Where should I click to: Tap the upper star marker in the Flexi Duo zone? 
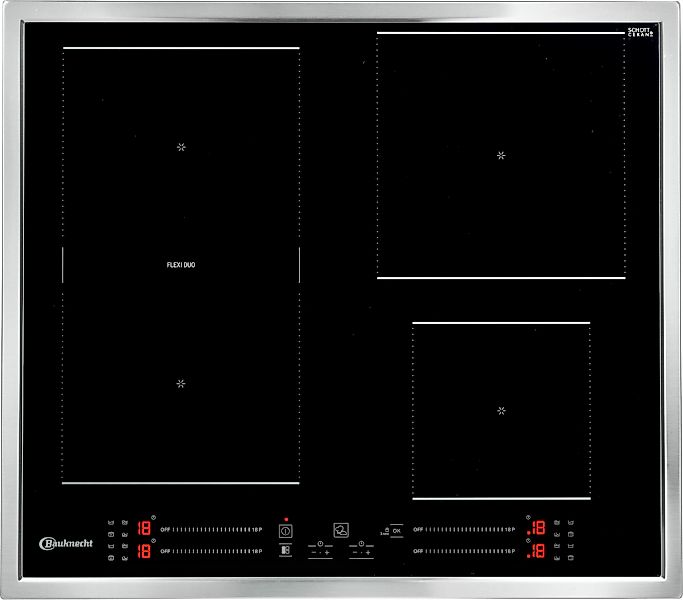point(181,147)
